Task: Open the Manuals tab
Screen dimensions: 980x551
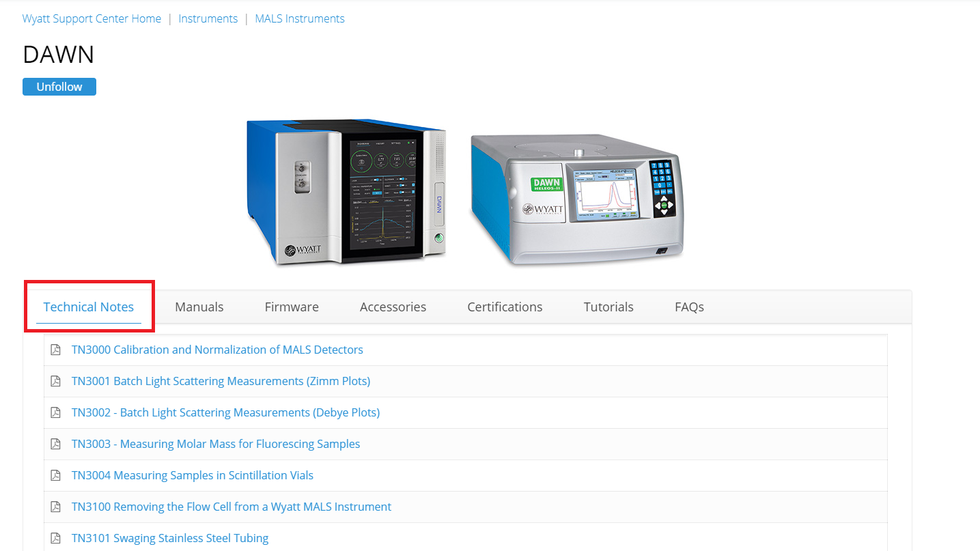Action: coord(199,307)
